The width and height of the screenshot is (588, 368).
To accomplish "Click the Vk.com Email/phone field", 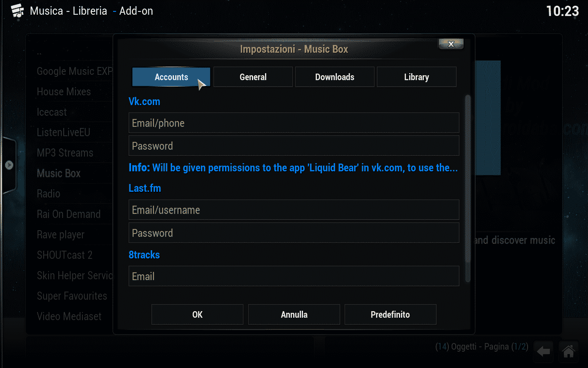I will click(294, 123).
